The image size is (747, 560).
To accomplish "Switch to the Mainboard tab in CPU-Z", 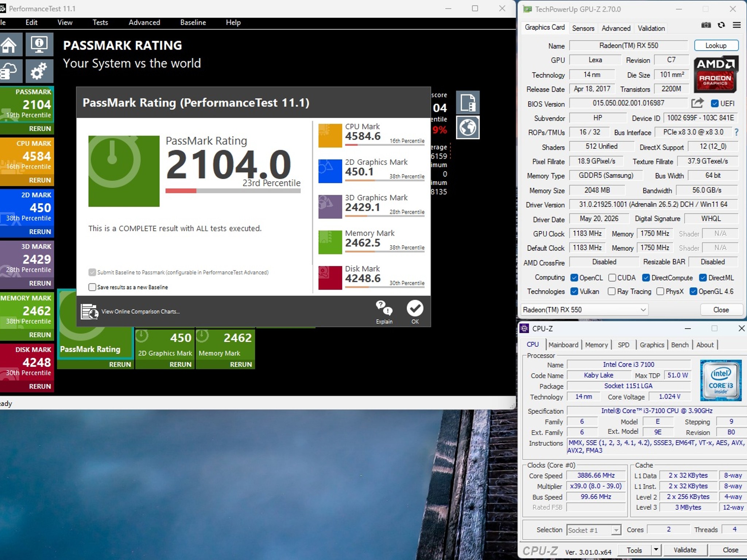I will [x=563, y=345].
